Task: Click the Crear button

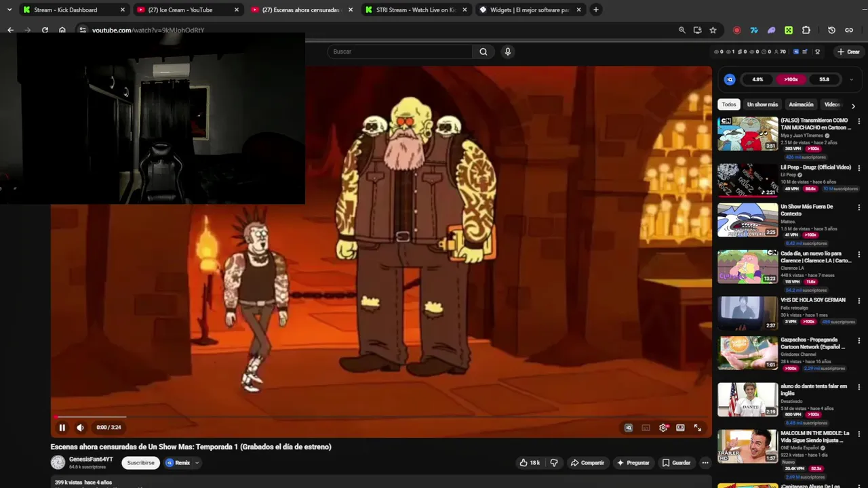Action: point(848,52)
